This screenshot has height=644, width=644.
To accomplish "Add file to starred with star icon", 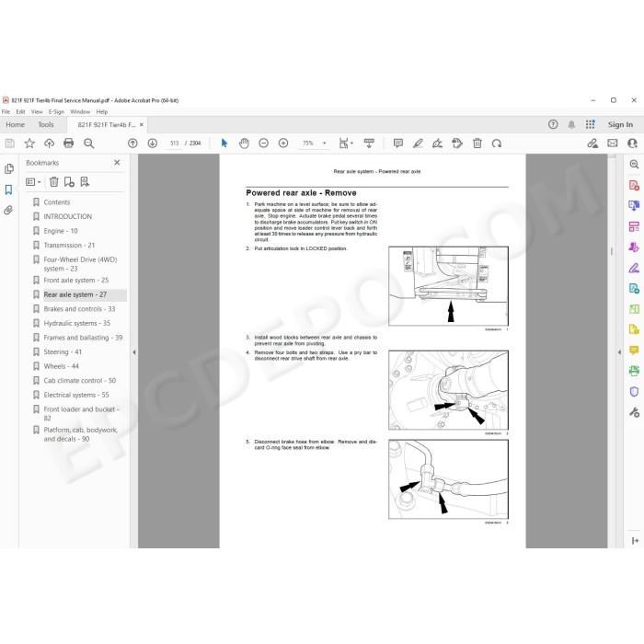I will pyautogui.click(x=29, y=144).
